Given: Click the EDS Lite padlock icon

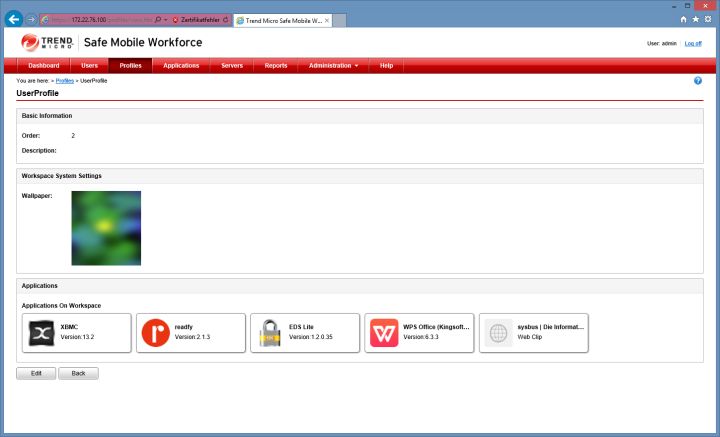Looking at the screenshot, I should [270, 333].
